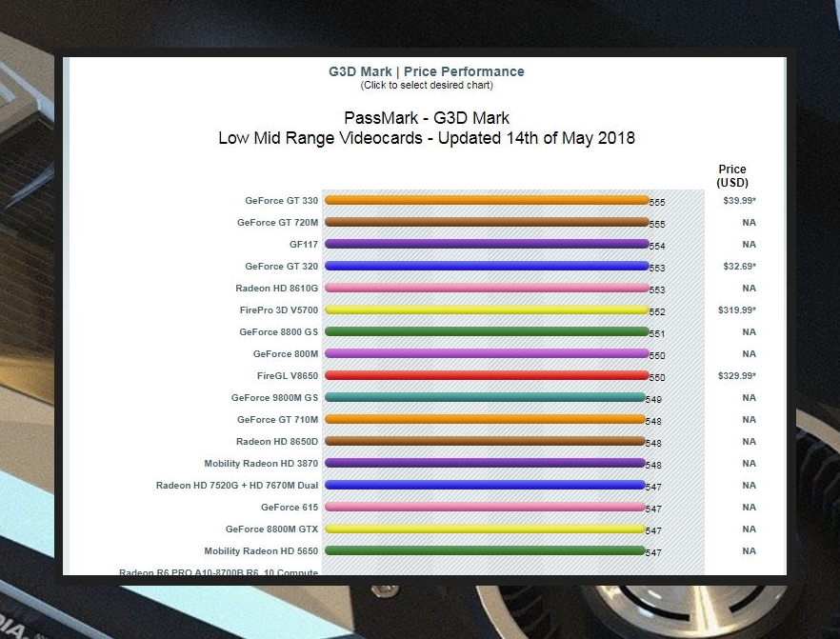
Task: Open the GeForce GT 720M link
Action: pos(277,222)
